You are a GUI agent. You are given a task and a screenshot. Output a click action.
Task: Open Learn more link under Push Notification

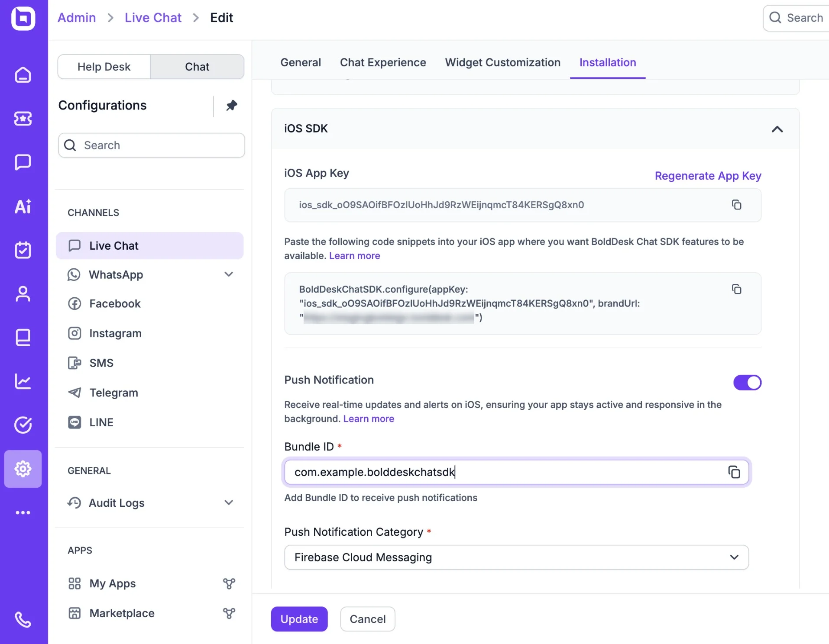click(x=369, y=419)
